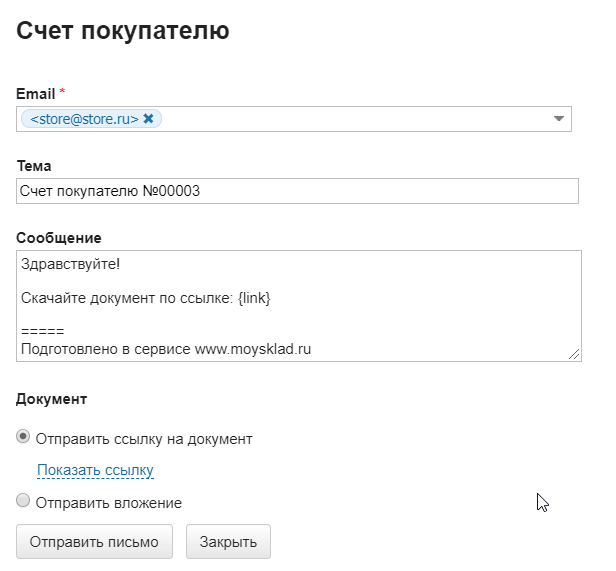Focus the Тема subject input field

click(x=297, y=191)
